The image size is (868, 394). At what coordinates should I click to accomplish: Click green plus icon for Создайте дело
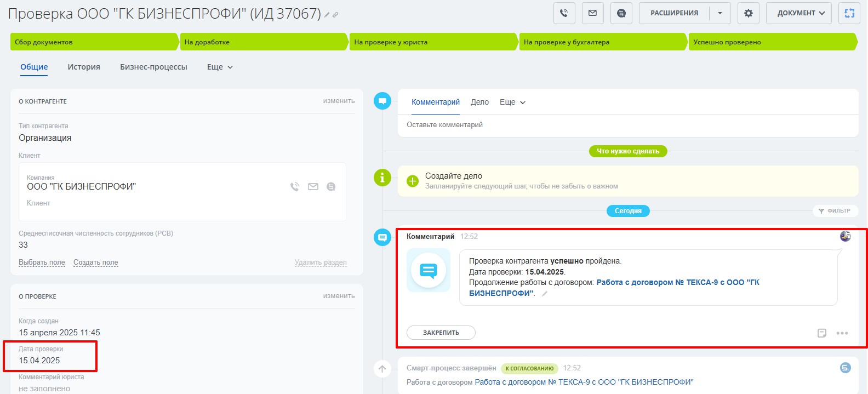[x=413, y=181]
